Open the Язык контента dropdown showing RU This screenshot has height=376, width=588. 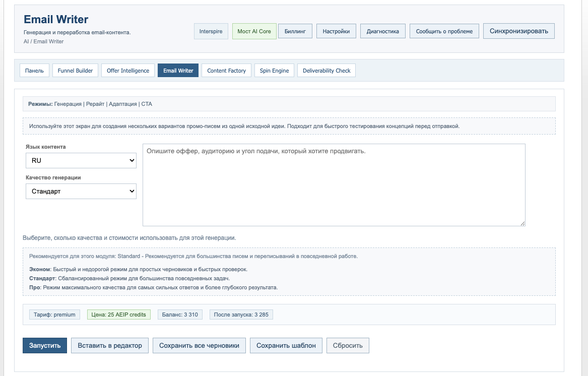click(81, 160)
